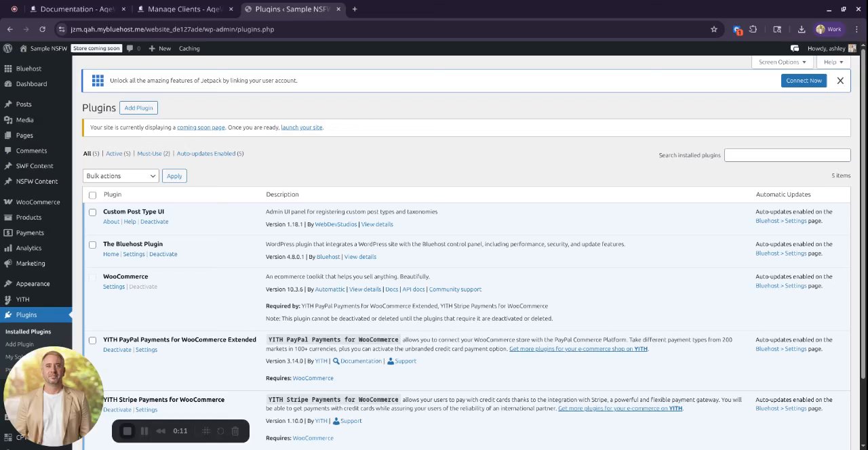Expand the Help panel
This screenshot has width=868, height=450.
tap(833, 62)
